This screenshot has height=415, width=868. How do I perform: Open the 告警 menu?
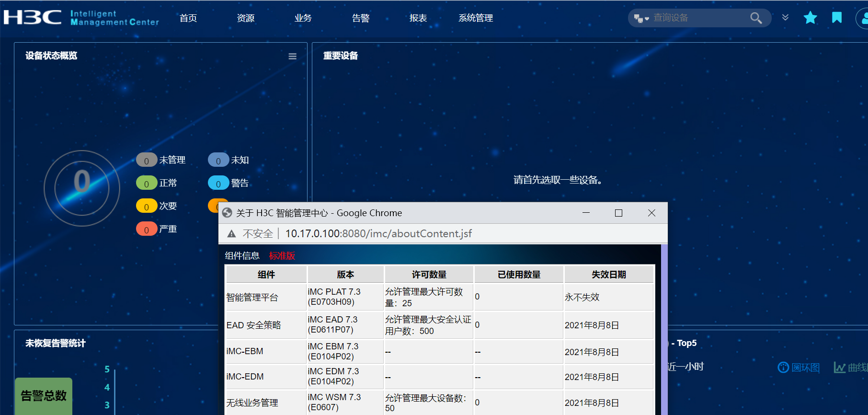click(361, 18)
